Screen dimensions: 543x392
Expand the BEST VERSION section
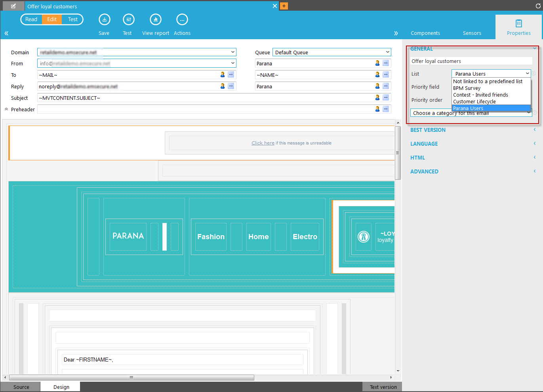click(428, 130)
